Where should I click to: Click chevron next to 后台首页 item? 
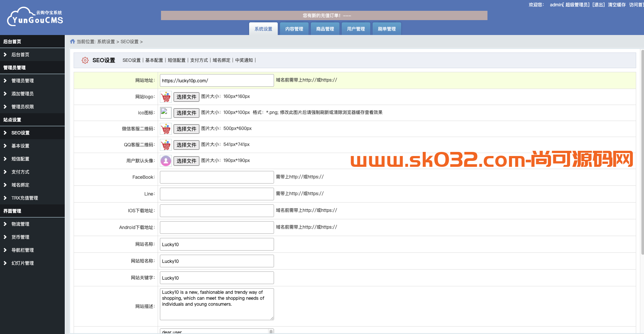(x=5, y=54)
